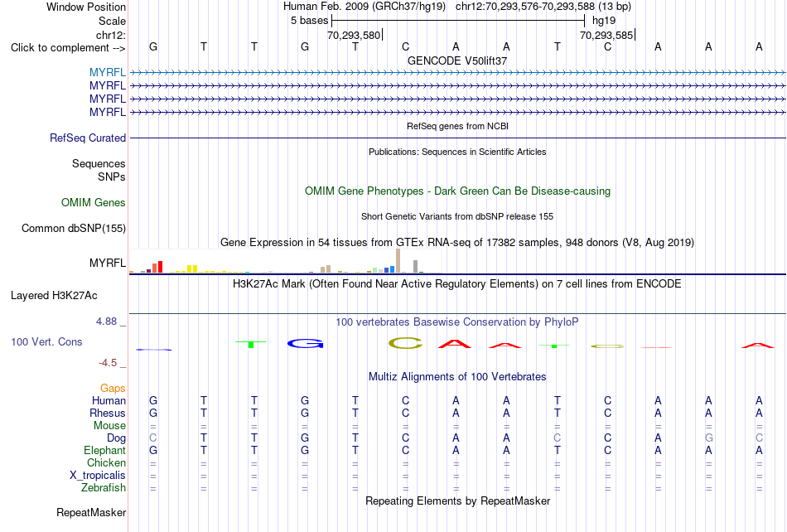This screenshot has width=787, height=532.
Task: Click the blue G logo letter in PhyloP
Action: 305,343
